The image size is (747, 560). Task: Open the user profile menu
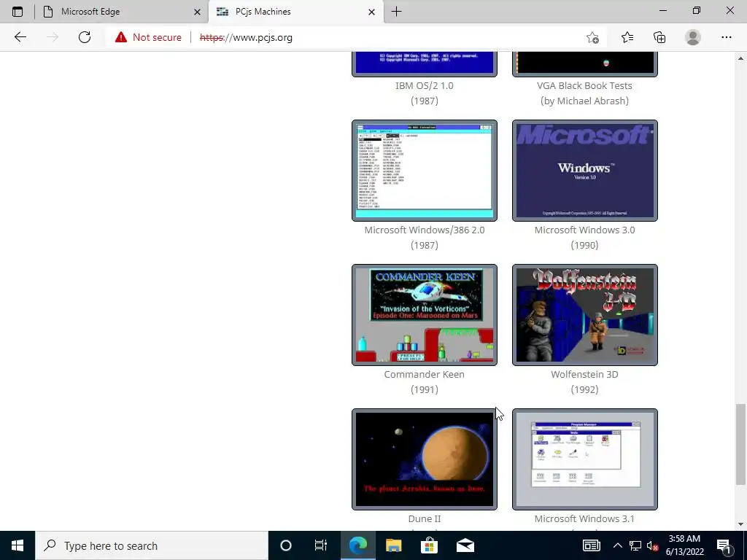point(693,37)
